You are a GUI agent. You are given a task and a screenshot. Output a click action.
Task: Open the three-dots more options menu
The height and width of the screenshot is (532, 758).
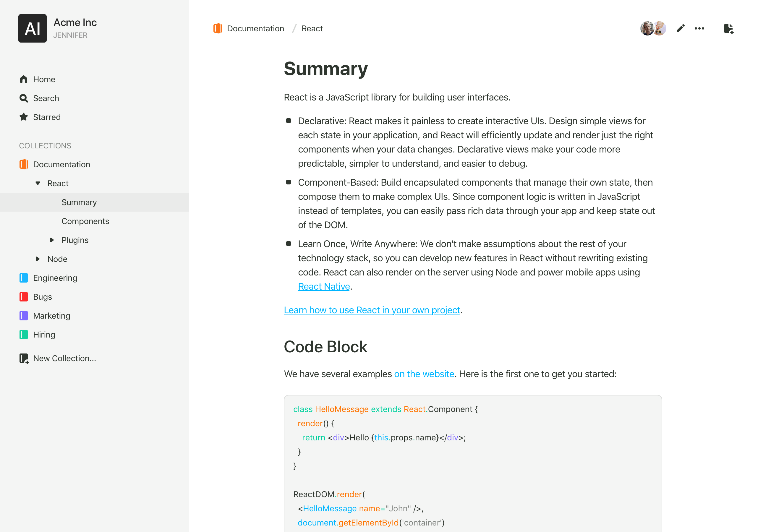click(x=699, y=29)
